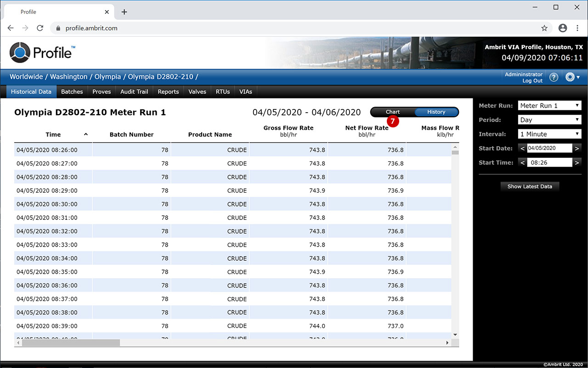The height and width of the screenshot is (368, 588).
Task: Click the Profile logo icon
Action: click(x=19, y=52)
